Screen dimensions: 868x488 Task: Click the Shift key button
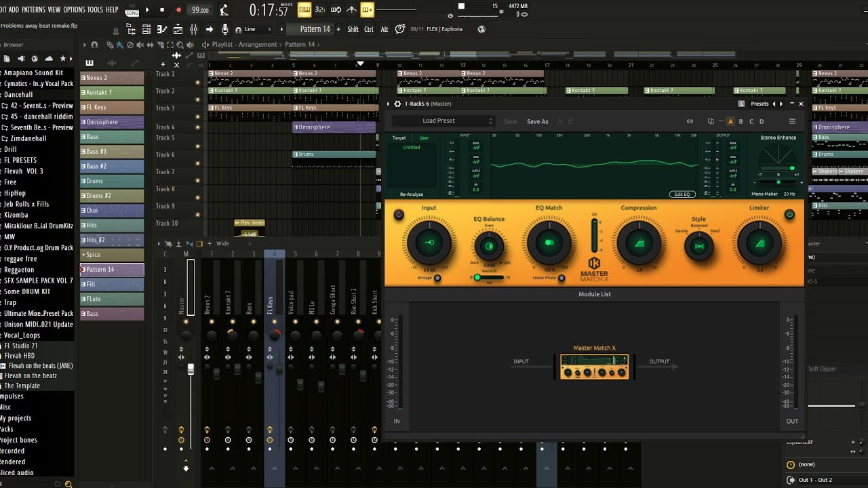coord(353,29)
